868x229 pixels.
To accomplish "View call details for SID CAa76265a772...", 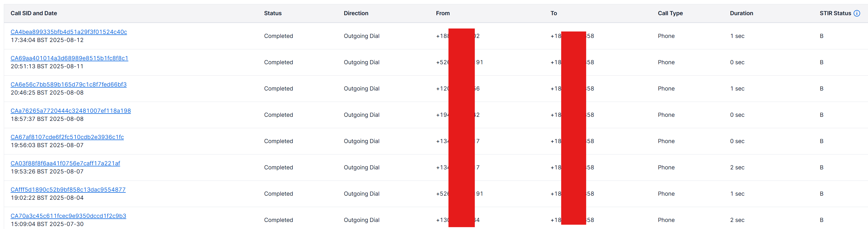I will coord(71,111).
